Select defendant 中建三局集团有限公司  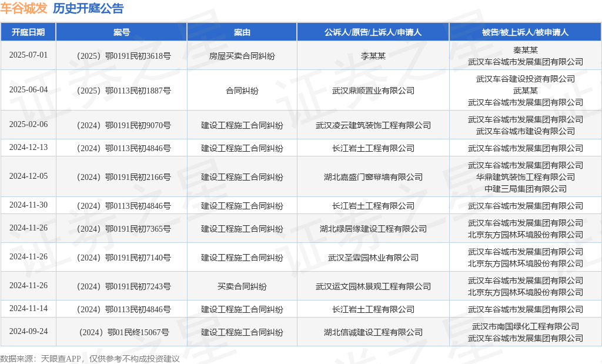525,189
